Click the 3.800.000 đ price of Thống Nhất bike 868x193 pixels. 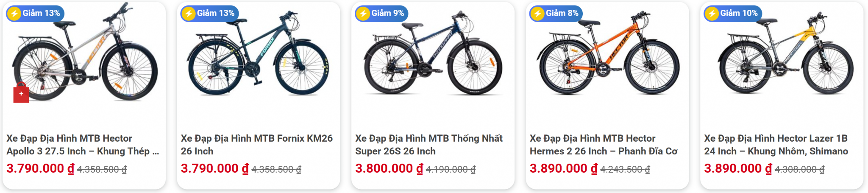coord(389,169)
